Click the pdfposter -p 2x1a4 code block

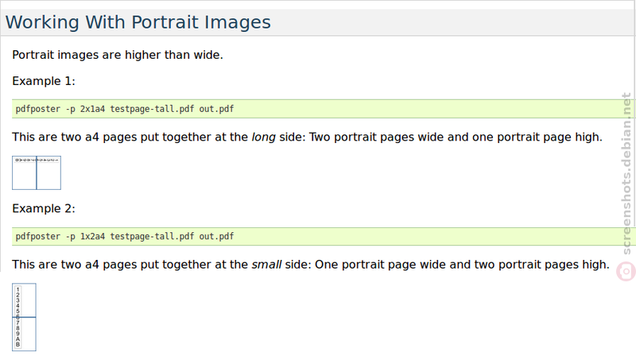coord(318,109)
